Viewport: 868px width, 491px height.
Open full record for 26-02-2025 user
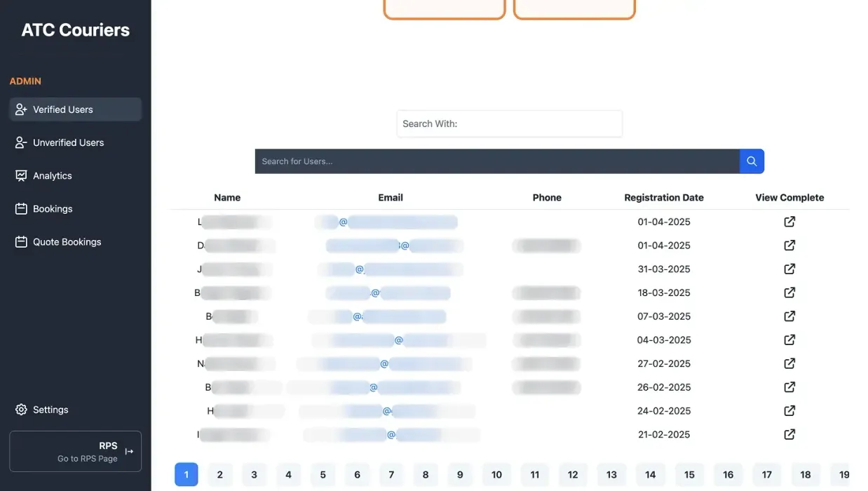point(789,387)
